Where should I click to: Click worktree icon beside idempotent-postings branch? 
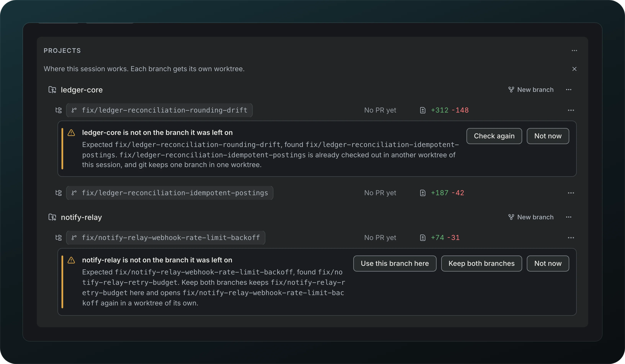(x=59, y=193)
